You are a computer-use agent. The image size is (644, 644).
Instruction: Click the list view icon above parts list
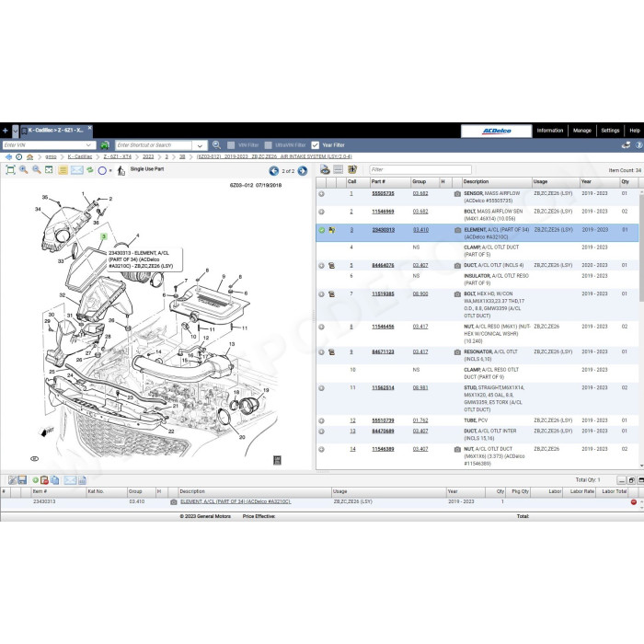[338, 169]
